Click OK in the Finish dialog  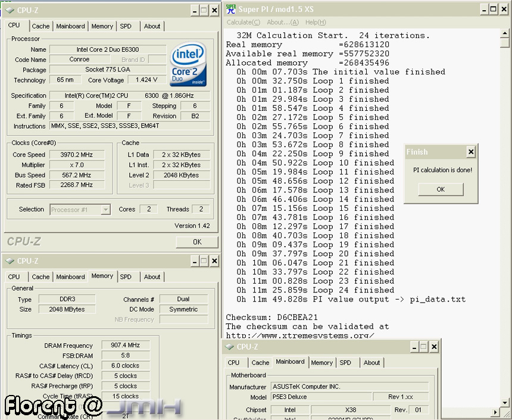click(441, 189)
